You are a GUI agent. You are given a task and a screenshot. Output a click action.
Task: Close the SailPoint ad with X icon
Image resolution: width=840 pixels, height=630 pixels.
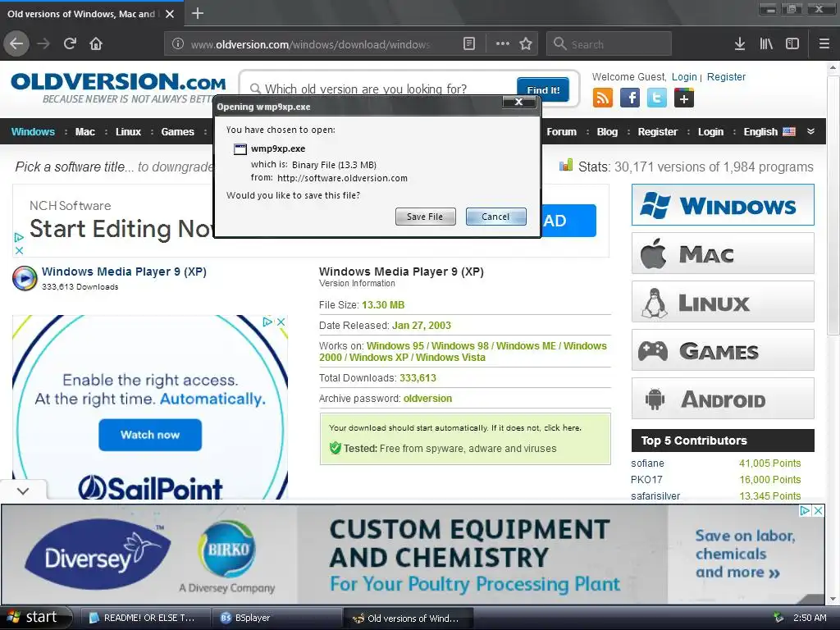point(281,322)
